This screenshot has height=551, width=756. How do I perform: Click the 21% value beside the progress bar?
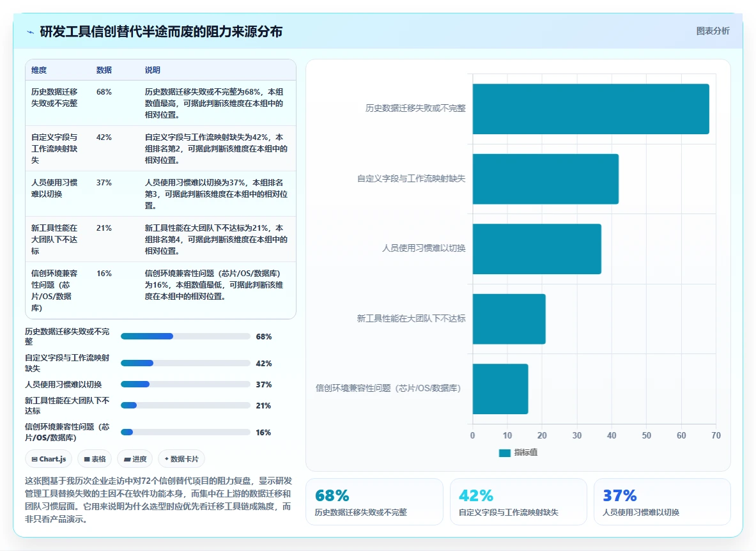263,405
